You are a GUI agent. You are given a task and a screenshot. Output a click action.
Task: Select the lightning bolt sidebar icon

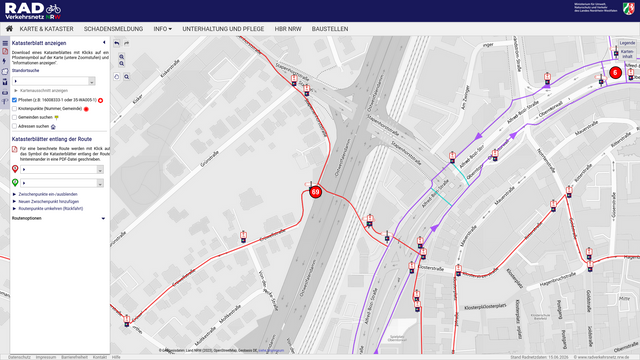point(5,61)
